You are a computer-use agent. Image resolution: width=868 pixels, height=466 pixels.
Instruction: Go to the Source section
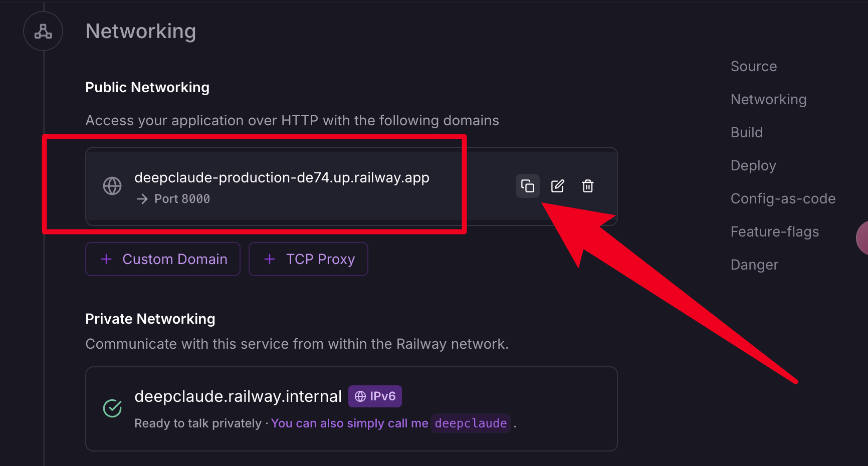click(753, 66)
